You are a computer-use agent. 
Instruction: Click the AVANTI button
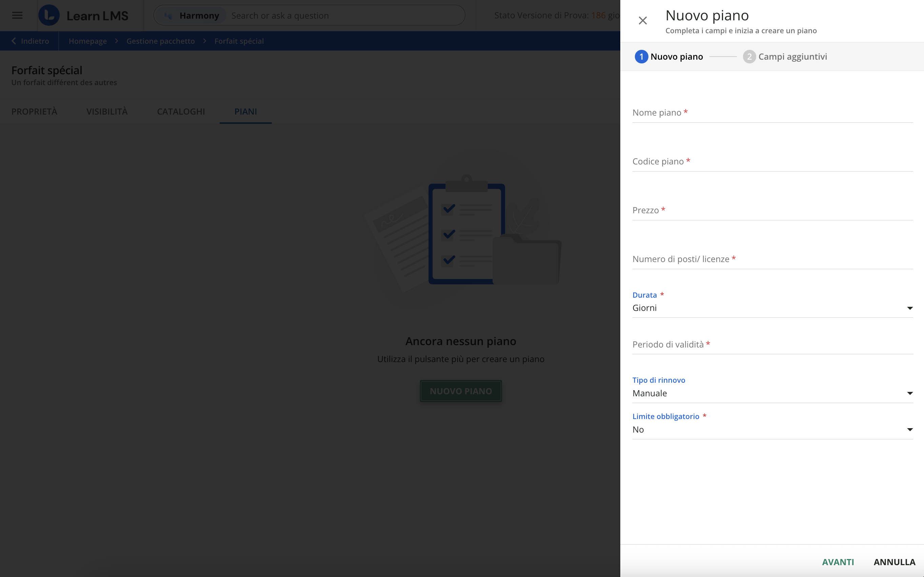(838, 562)
